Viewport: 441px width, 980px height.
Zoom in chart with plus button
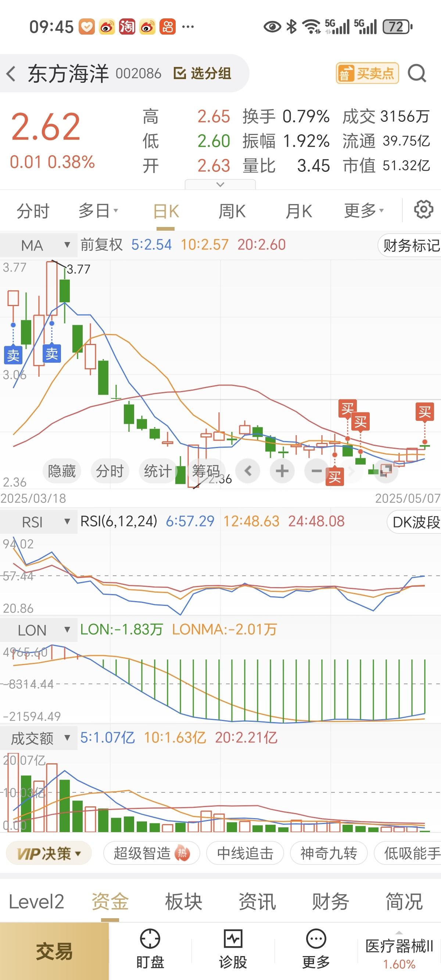coord(282,471)
